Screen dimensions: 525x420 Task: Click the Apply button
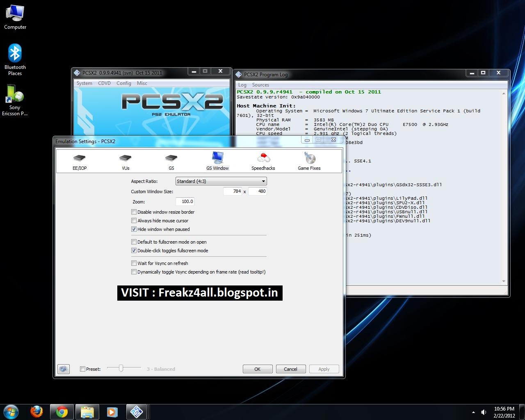[324, 369]
